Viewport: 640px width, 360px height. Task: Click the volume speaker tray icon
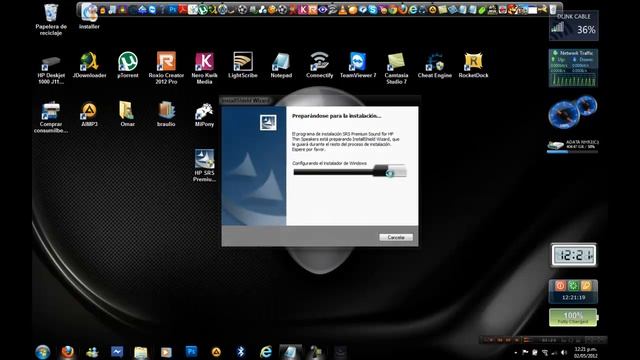pyautogui.click(x=564, y=352)
